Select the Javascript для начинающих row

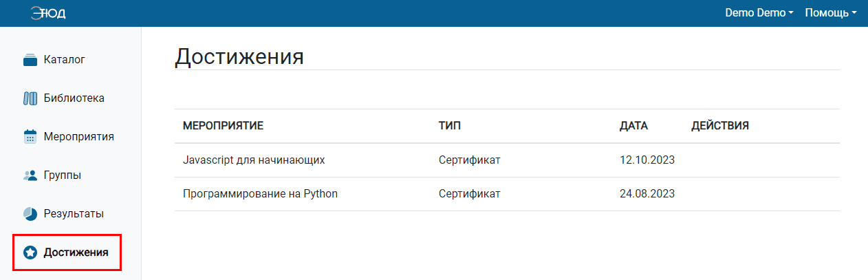507,160
